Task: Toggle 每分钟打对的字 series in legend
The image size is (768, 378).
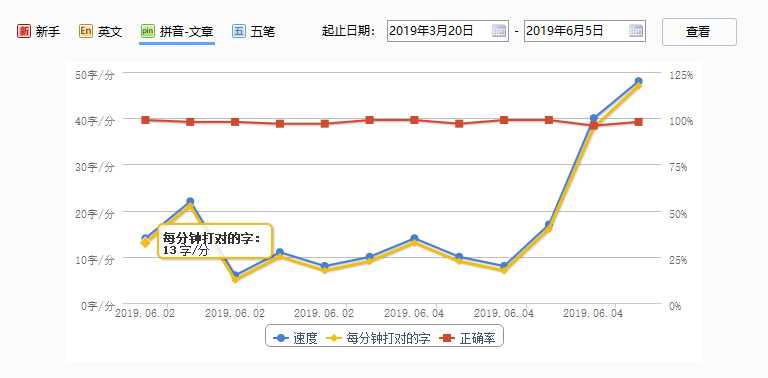Action: coord(377,338)
